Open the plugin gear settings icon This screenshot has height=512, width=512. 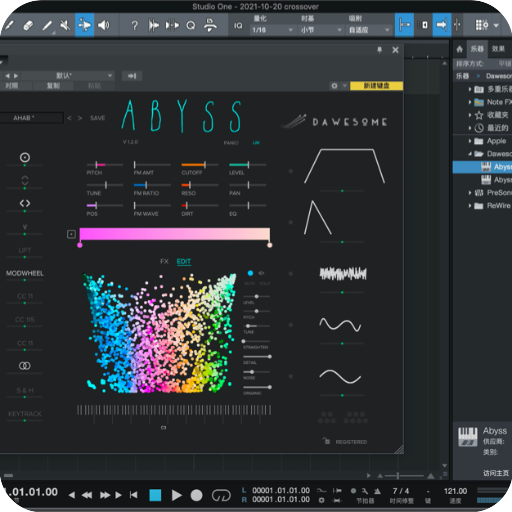pyautogui.click(x=334, y=86)
